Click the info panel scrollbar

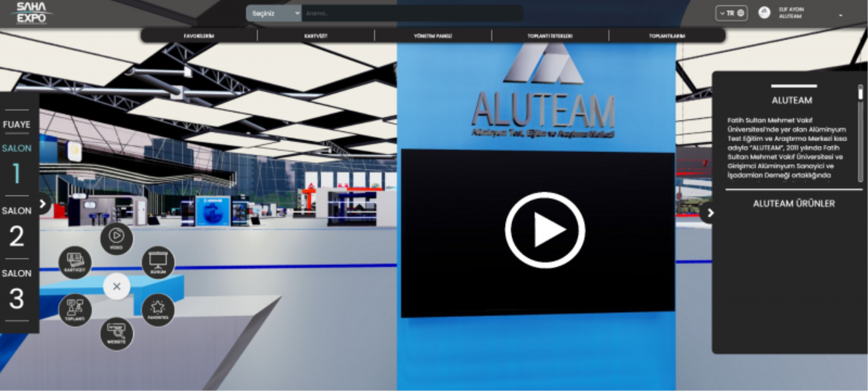click(x=860, y=134)
